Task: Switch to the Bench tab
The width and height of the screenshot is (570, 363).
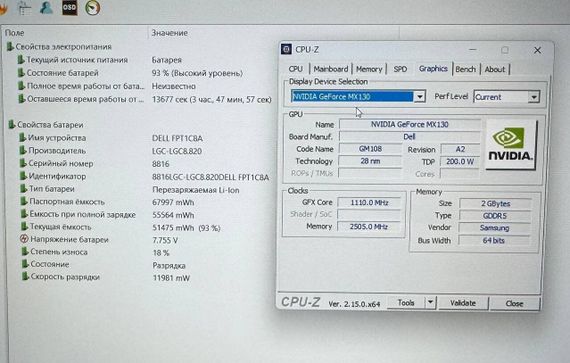Action: 465,69
